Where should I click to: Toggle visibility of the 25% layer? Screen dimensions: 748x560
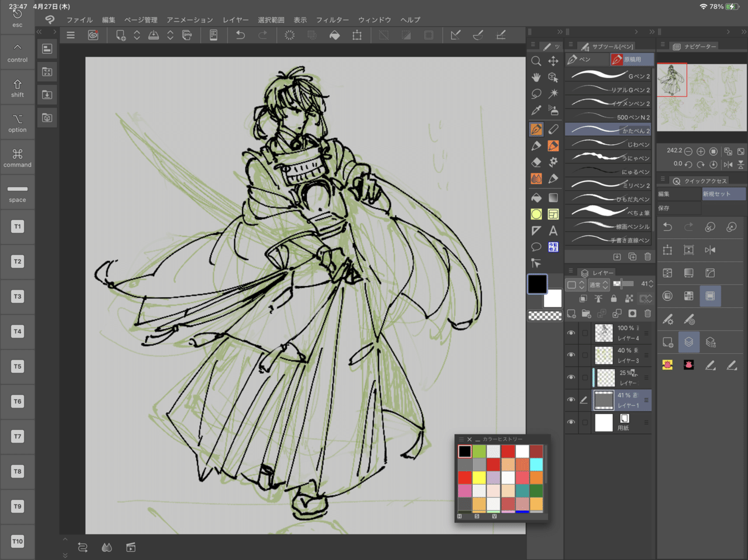tap(571, 377)
